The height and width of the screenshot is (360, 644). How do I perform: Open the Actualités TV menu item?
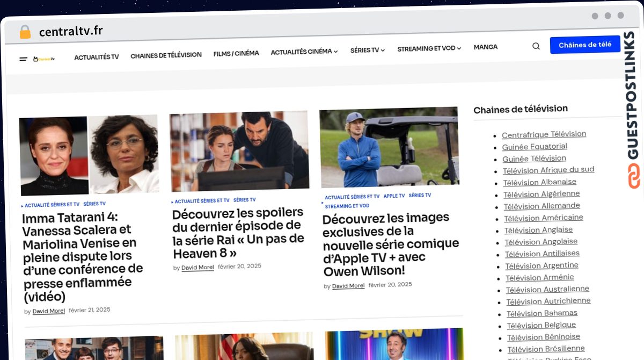point(97,57)
